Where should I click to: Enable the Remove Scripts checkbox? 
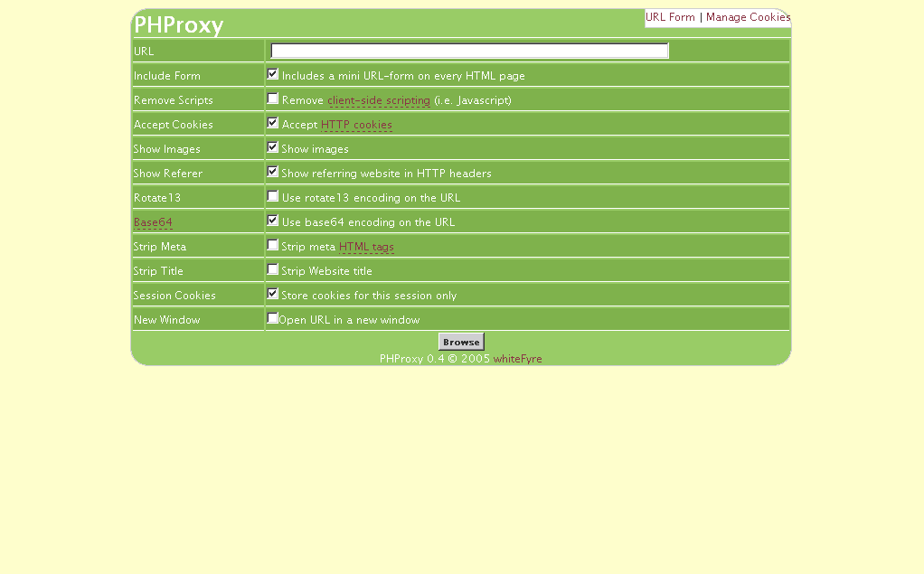(272, 99)
